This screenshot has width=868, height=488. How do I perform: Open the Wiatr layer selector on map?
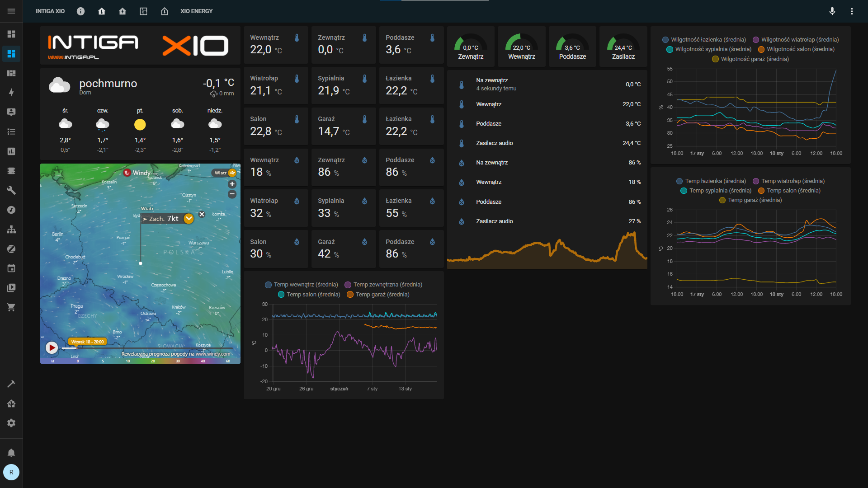(225, 173)
